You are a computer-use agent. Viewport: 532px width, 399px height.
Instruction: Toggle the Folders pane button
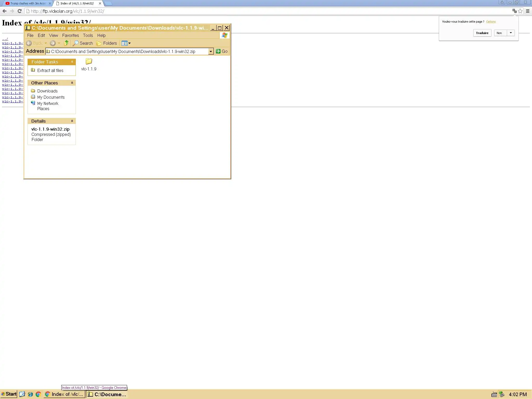tap(107, 43)
